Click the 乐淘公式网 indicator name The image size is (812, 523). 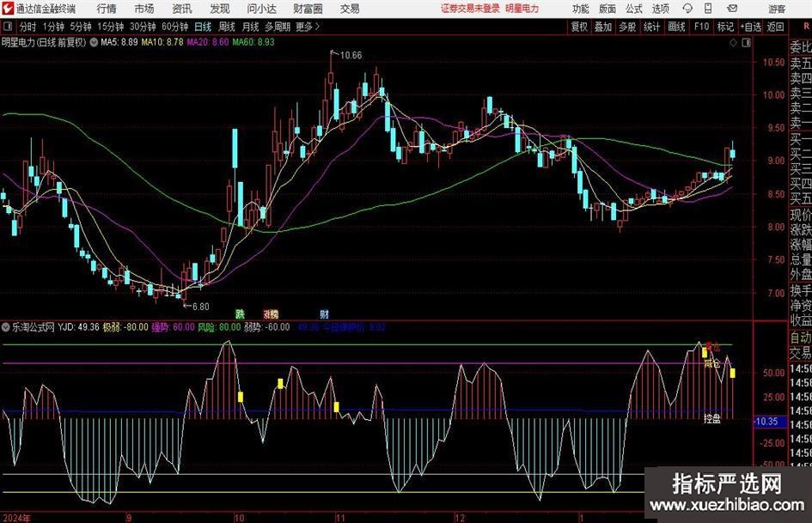click(34, 327)
